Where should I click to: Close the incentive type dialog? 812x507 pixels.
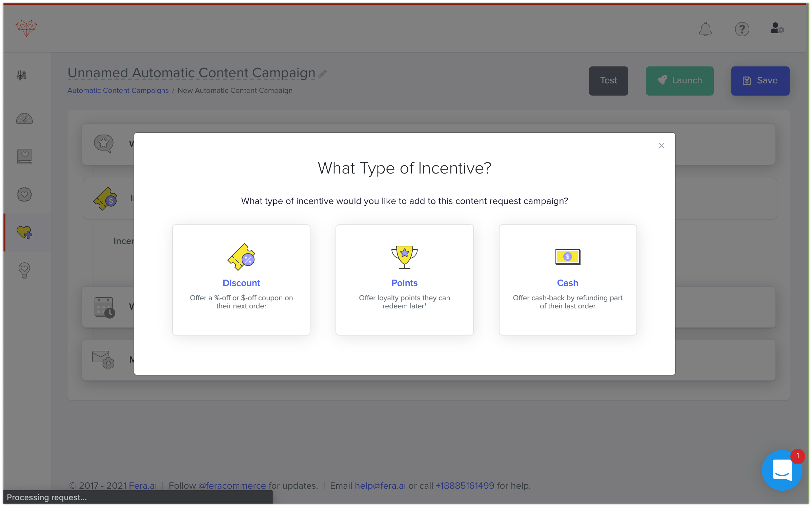(x=661, y=146)
